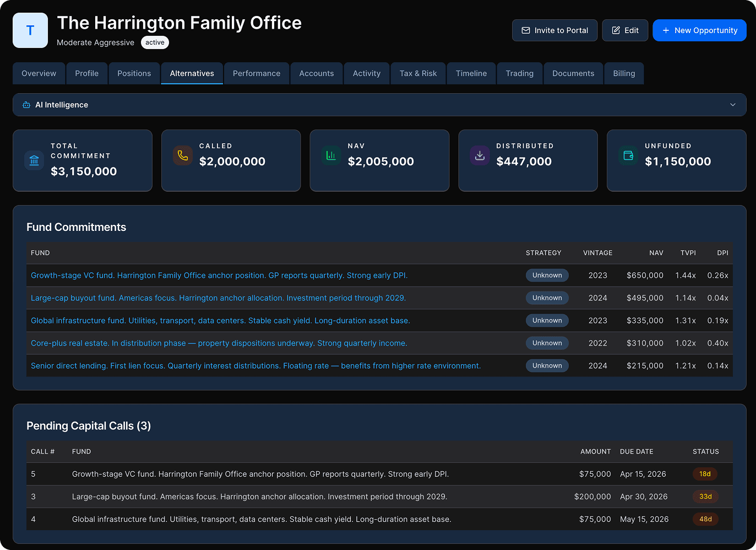Click the active status badge
Screen dimensions: 756x550
(x=155, y=42)
